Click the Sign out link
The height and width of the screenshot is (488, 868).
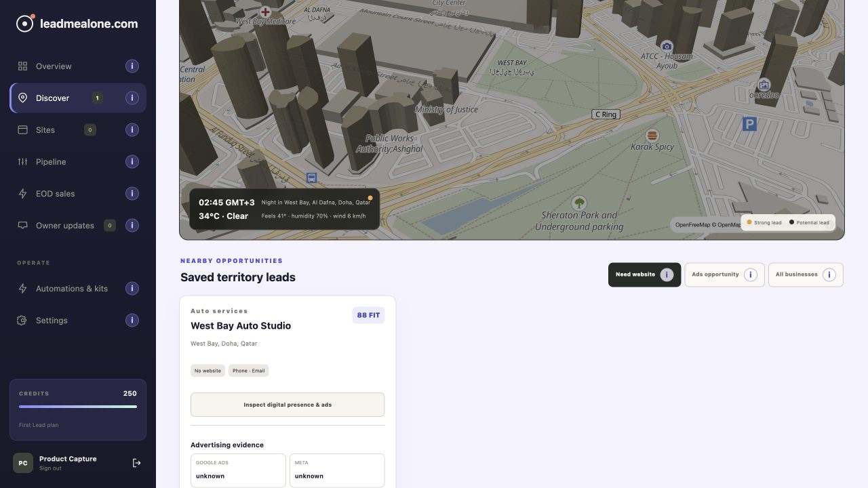click(50, 468)
